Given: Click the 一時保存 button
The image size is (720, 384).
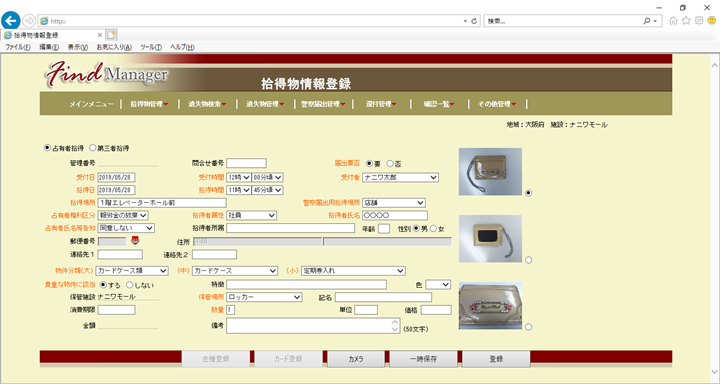Looking at the screenshot, I should [x=423, y=359].
